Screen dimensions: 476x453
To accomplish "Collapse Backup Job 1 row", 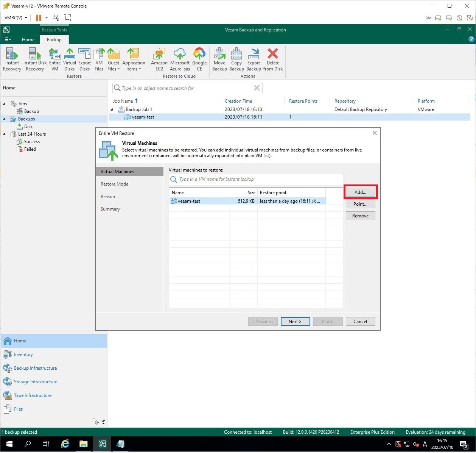I will click(x=112, y=109).
